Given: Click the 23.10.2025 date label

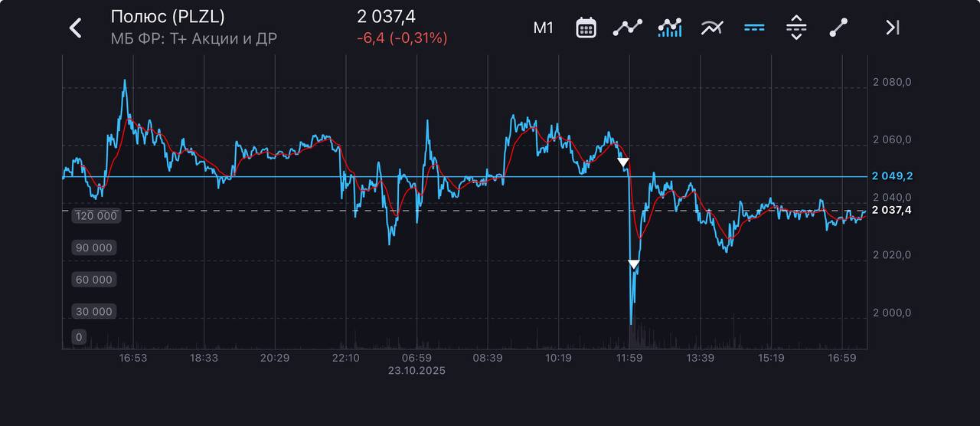Looking at the screenshot, I should 416,370.
